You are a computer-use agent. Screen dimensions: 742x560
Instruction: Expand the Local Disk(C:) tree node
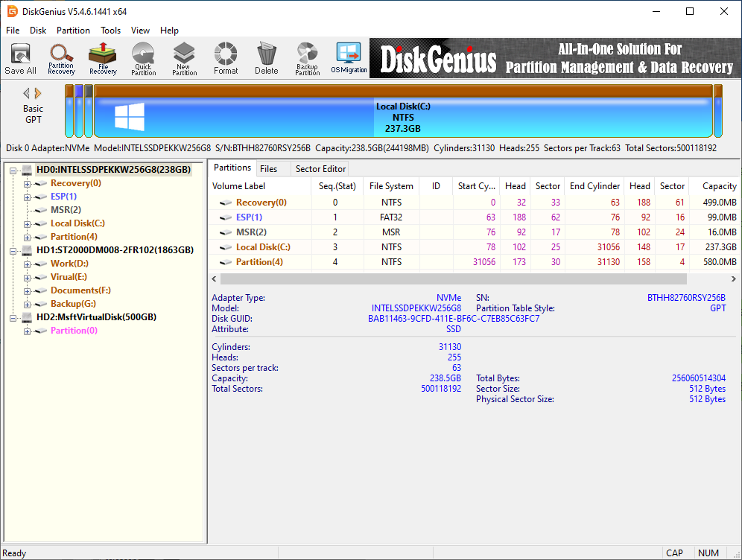click(x=27, y=223)
